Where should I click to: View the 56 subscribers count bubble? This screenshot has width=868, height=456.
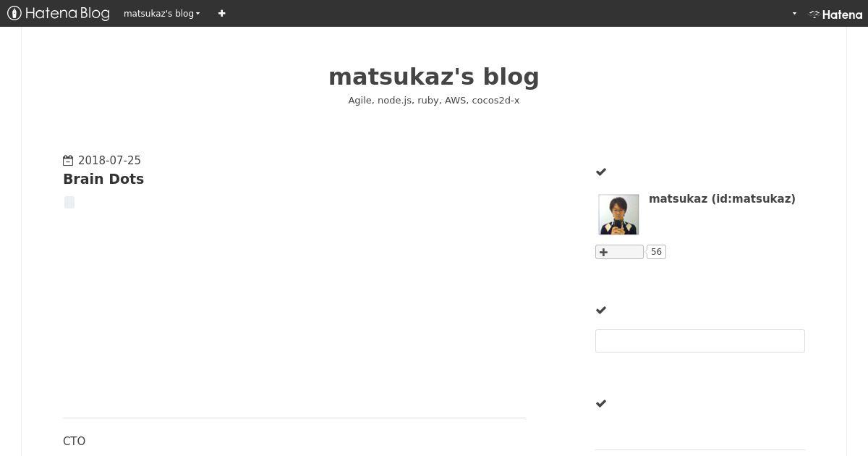656,252
